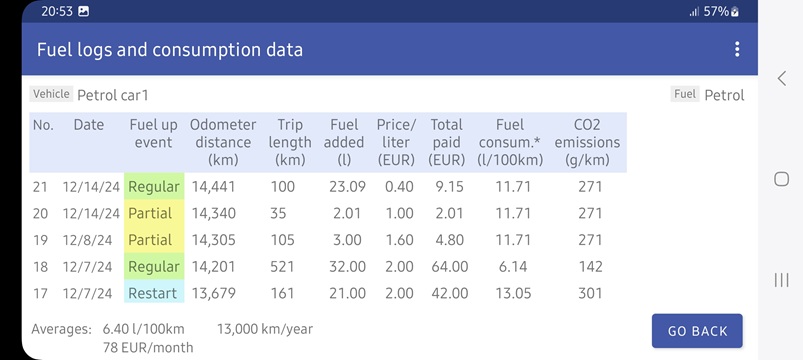Click the GO BACK button
803x360 pixels.
pos(697,331)
